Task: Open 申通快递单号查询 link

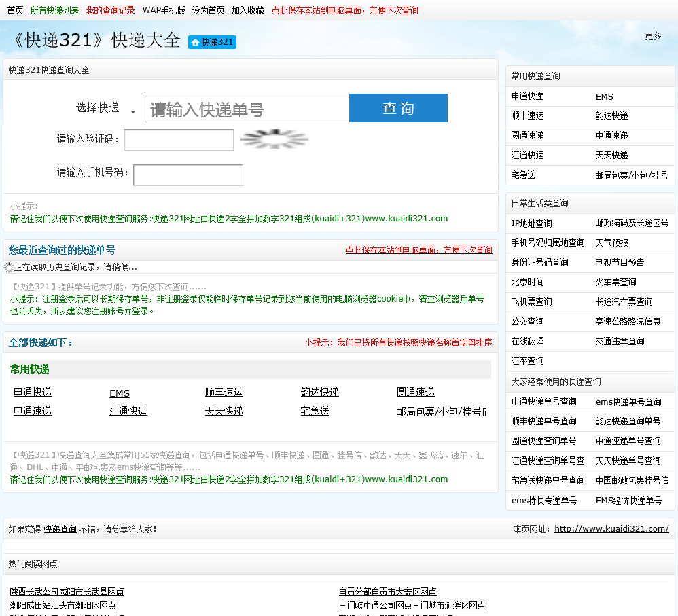Action: click(x=544, y=401)
